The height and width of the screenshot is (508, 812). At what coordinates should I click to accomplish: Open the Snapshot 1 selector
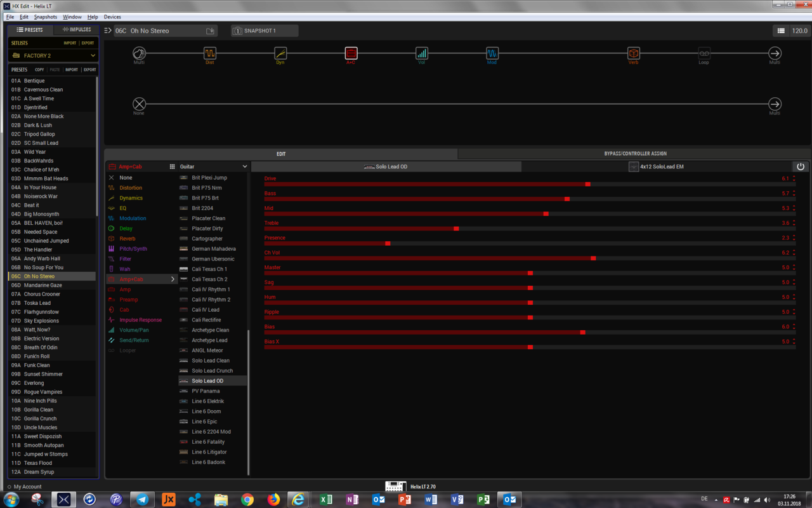tap(265, 30)
